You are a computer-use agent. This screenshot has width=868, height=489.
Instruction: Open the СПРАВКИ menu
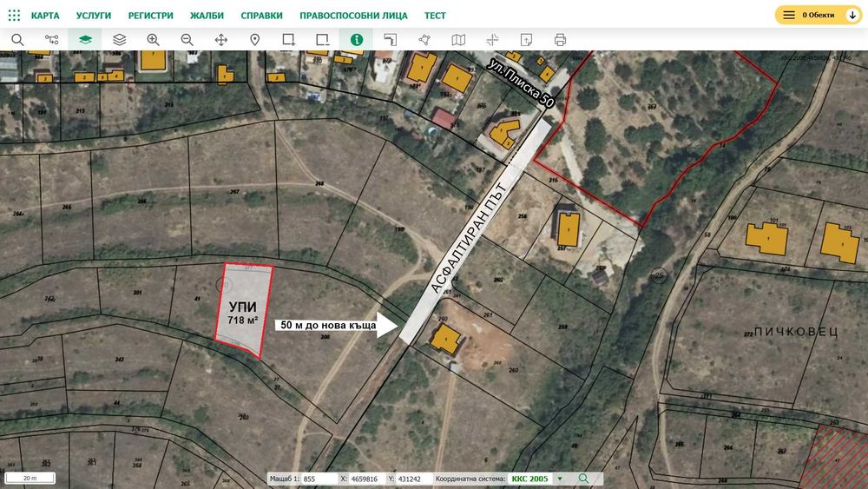pyautogui.click(x=262, y=16)
